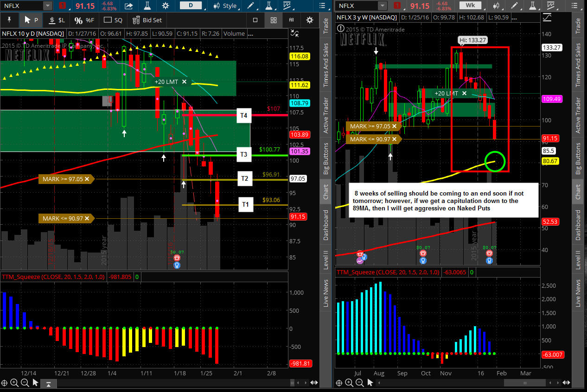Expand right chart time axis arrows
Screen dimensions: 587x392
click(x=567, y=383)
